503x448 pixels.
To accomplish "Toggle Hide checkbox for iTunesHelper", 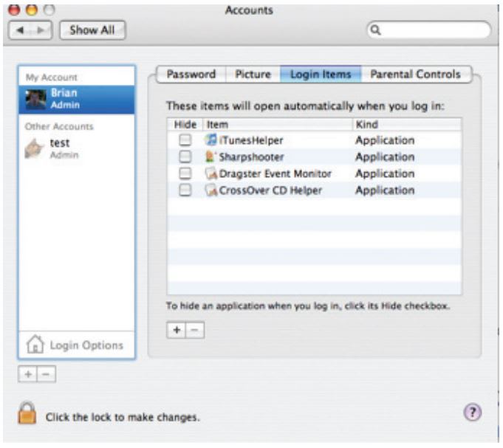I will [185, 140].
